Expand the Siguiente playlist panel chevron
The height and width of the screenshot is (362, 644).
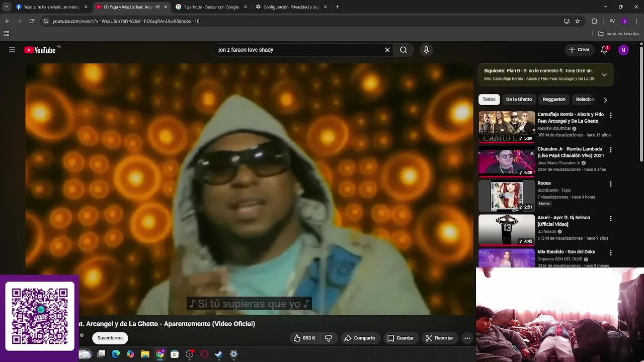[x=604, y=75]
